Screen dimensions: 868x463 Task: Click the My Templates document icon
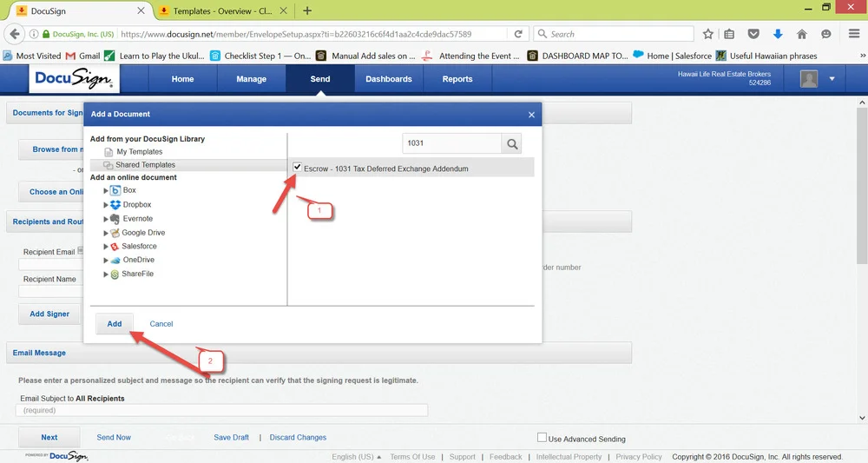[x=109, y=152]
